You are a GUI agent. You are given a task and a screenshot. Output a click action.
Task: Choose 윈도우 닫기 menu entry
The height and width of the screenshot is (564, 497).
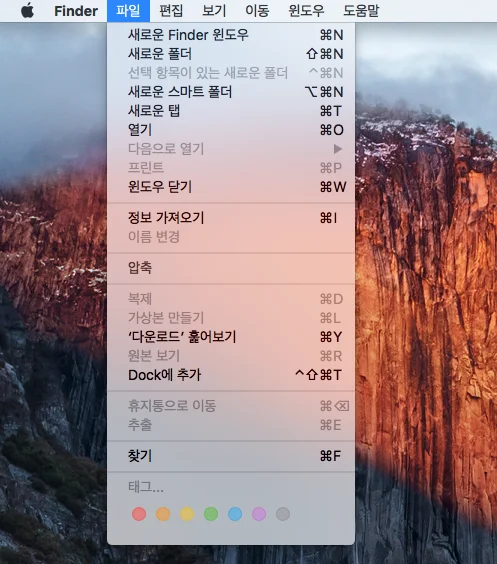[231, 187]
